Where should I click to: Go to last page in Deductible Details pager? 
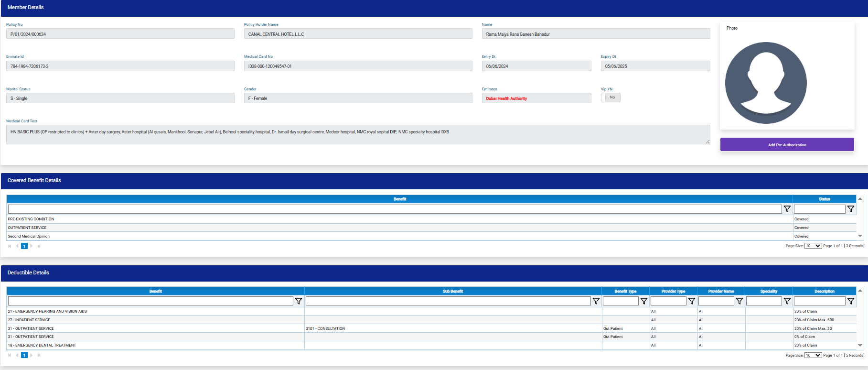(39, 356)
